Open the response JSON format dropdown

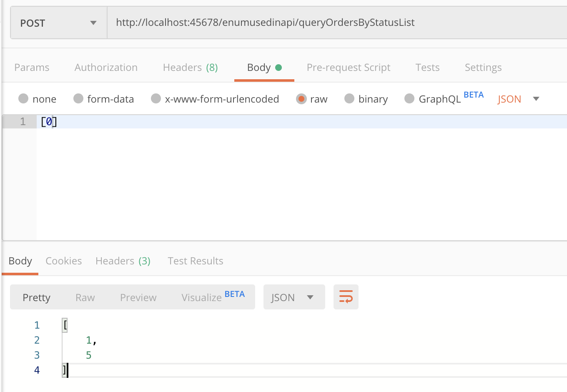point(294,297)
